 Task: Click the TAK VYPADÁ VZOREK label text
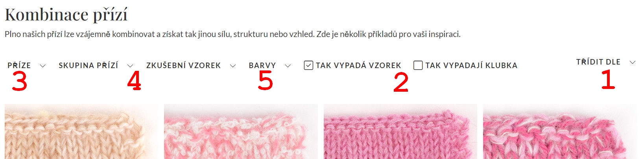358,65
